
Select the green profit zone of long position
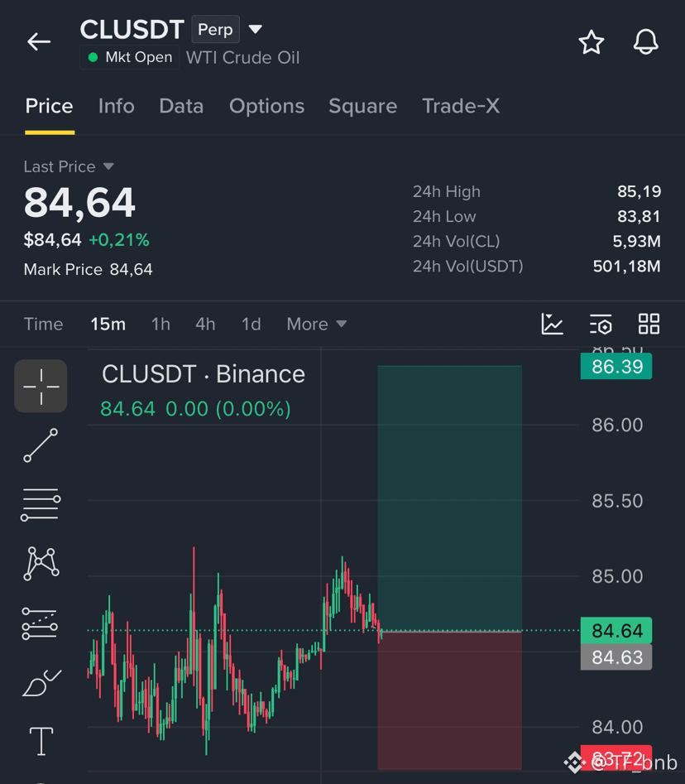coord(450,498)
